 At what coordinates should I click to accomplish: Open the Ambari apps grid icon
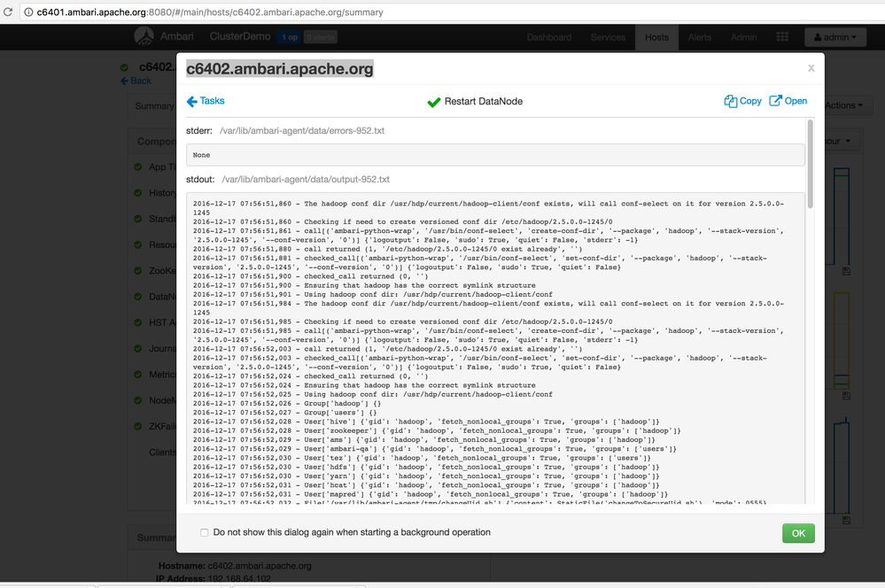(x=782, y=36)
